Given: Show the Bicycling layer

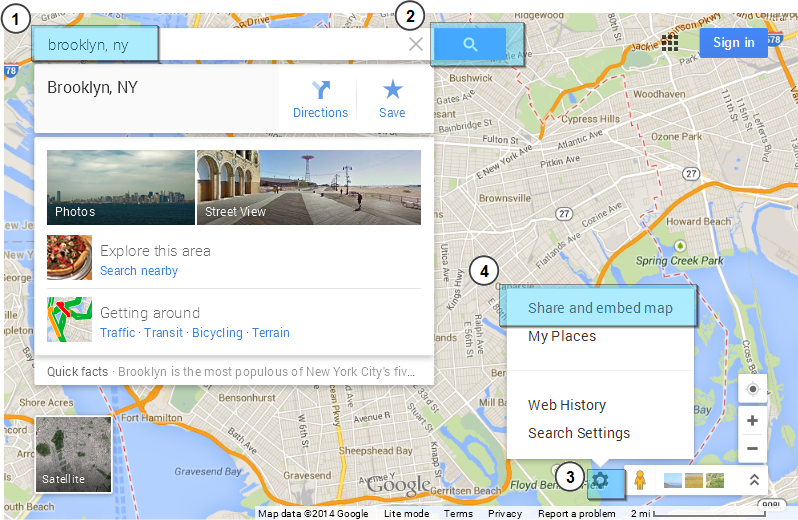Looking at the screenshot, I should pos(217,333).
